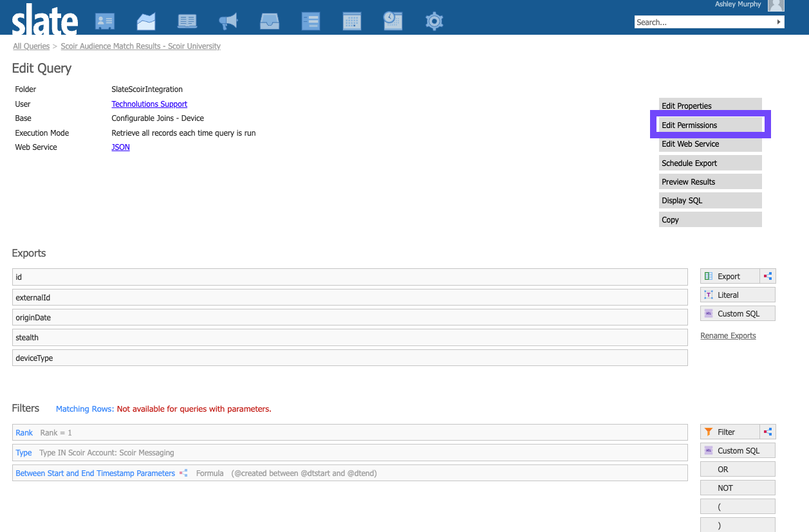Click the joins icon beside the Filter button
Screen dimensions: 809x532
pyautogui.click(x=768, y=432)
